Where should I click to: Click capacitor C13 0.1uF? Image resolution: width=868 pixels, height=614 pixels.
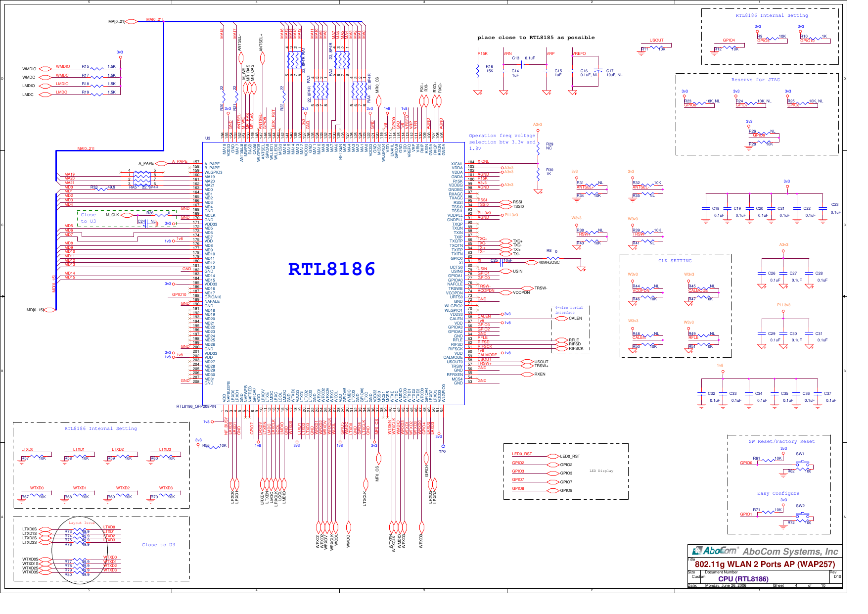pos(522,64)
